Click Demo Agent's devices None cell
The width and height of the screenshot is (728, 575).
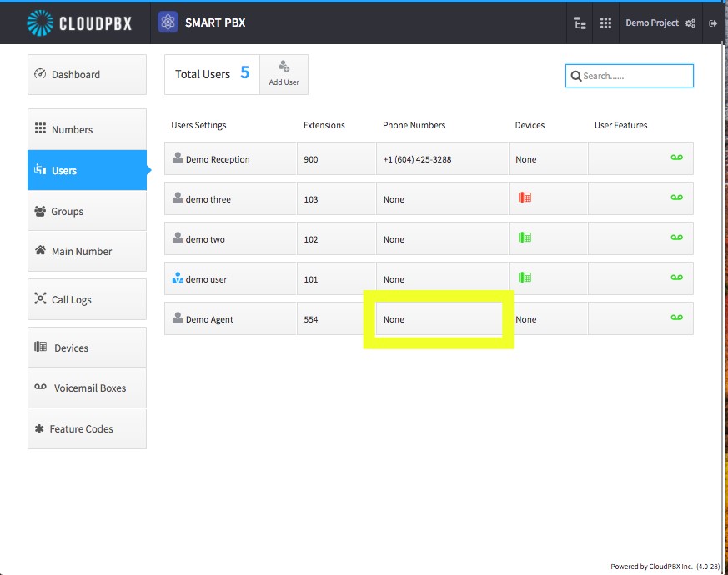tap(549, 318)
